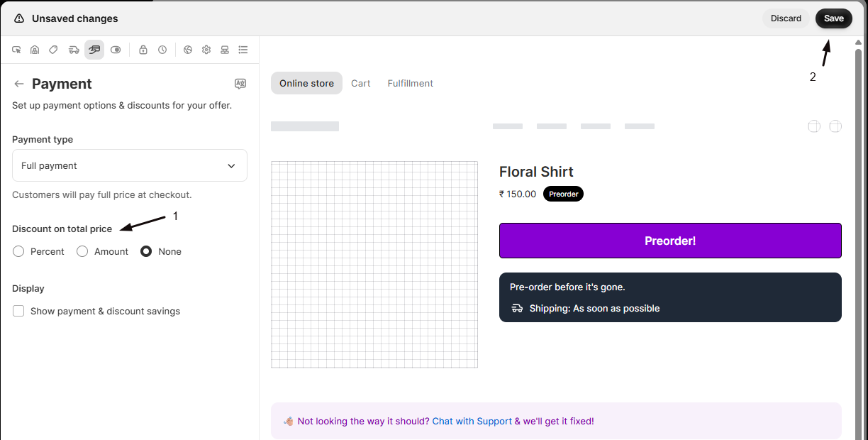Click the 'Unsaved changes' title text
Viewport: 868px width, 440px height.
(x=75, y=18)
